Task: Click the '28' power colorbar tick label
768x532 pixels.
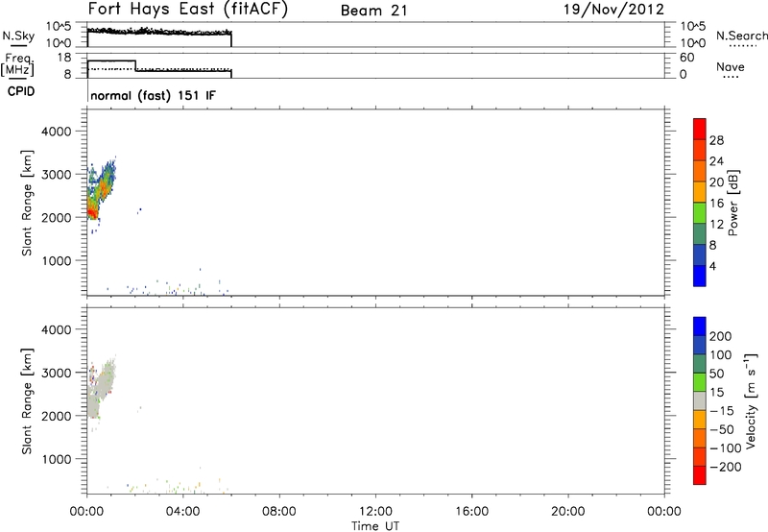Action: (x=716, y=140)
